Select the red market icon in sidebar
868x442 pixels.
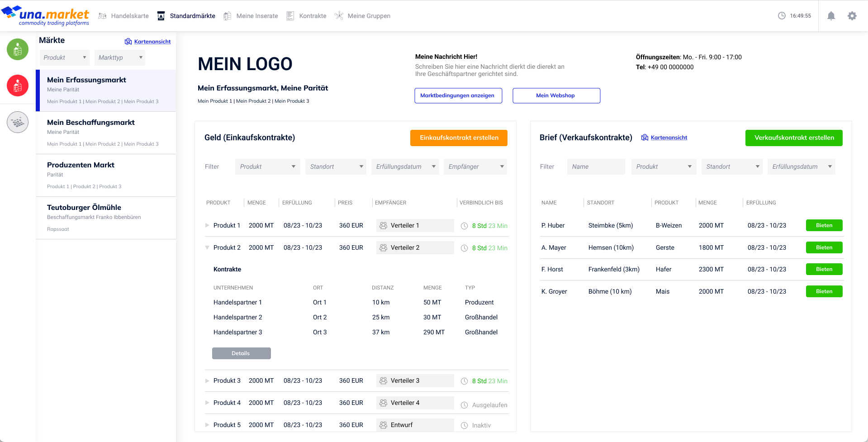click(18, 86)
